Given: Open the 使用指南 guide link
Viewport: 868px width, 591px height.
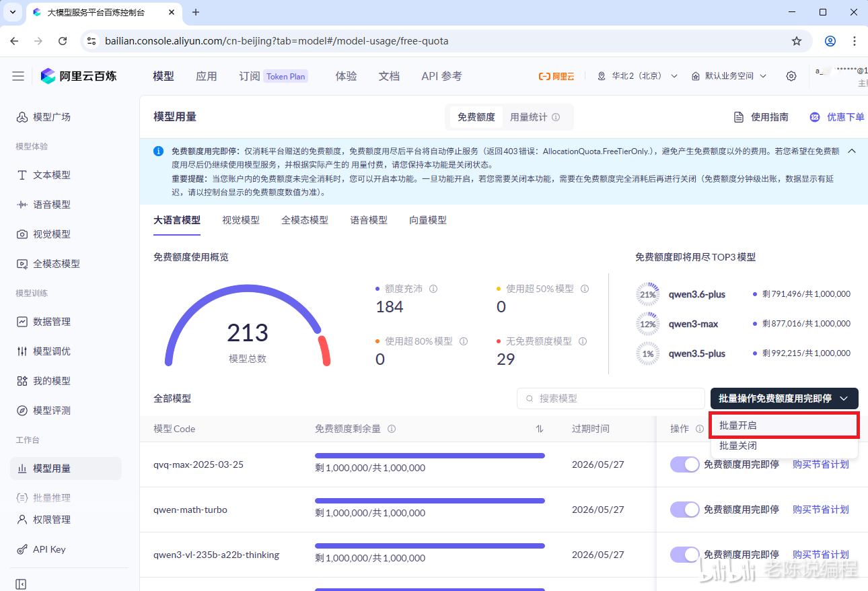Looking at the screenshot, I should pyautogui.click(x=761, y=117).
